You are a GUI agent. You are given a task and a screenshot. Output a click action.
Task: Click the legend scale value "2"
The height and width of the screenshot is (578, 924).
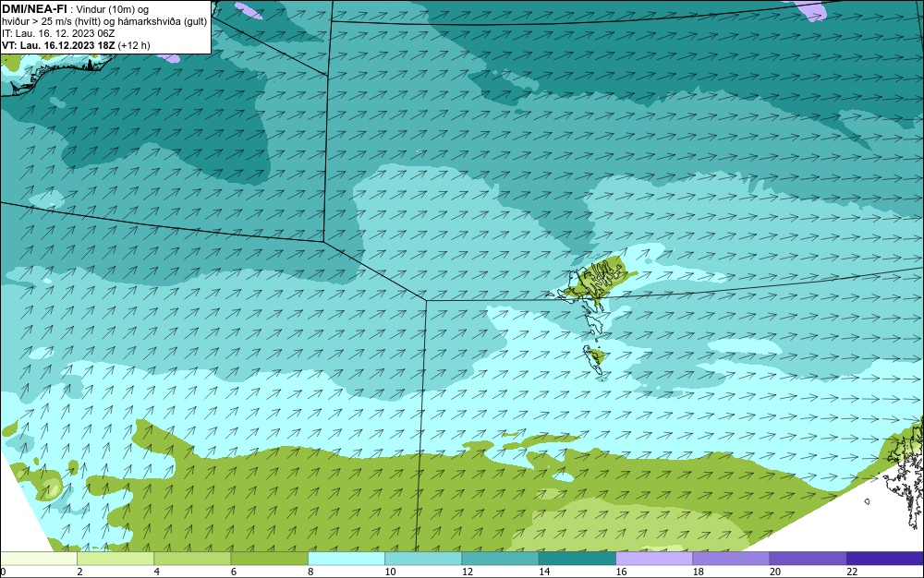pos(79,572)
